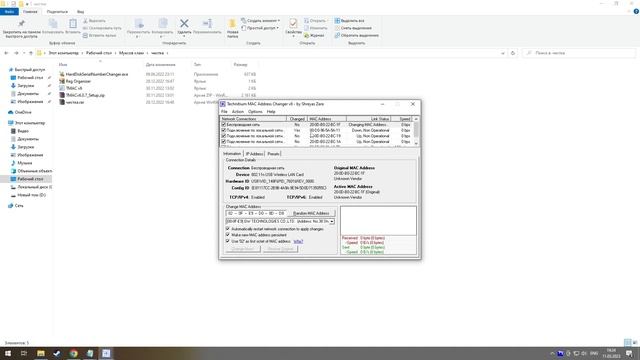640x360 pixels.
Task: Click the Copy To icon in ribbon
Action: pos(162,24)
